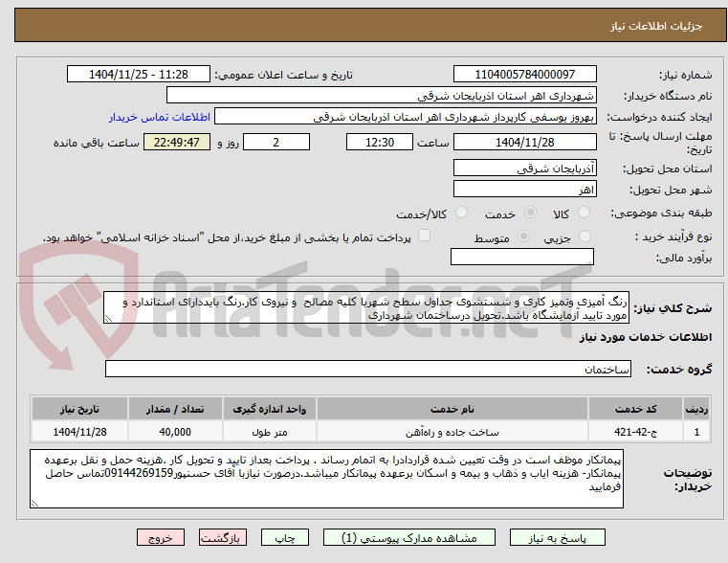Click resize handle of توضیحات خریدار box
Viewport: 728px width, 563px height.
pos(34,503)
